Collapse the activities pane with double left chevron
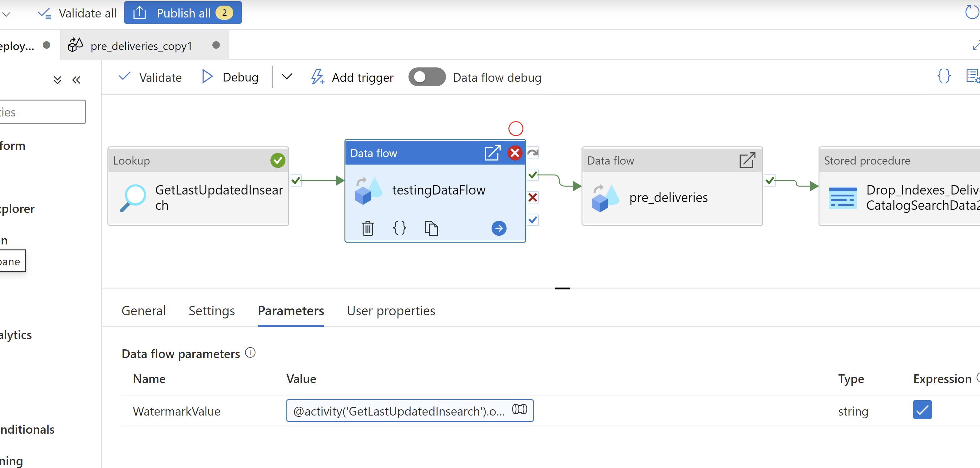This screenshot has height=468, width=980. coord(77,80)
